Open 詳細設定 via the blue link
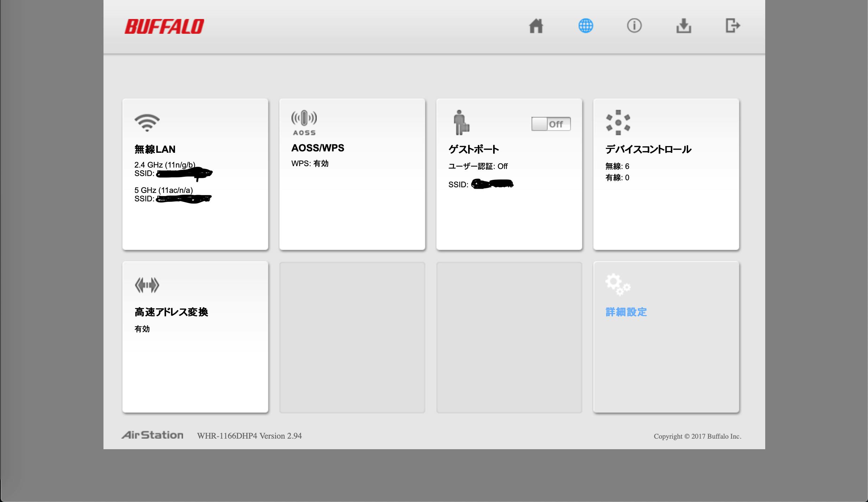Screen dimensions: 868x502 pyautogui.click(x=625, y=312)
